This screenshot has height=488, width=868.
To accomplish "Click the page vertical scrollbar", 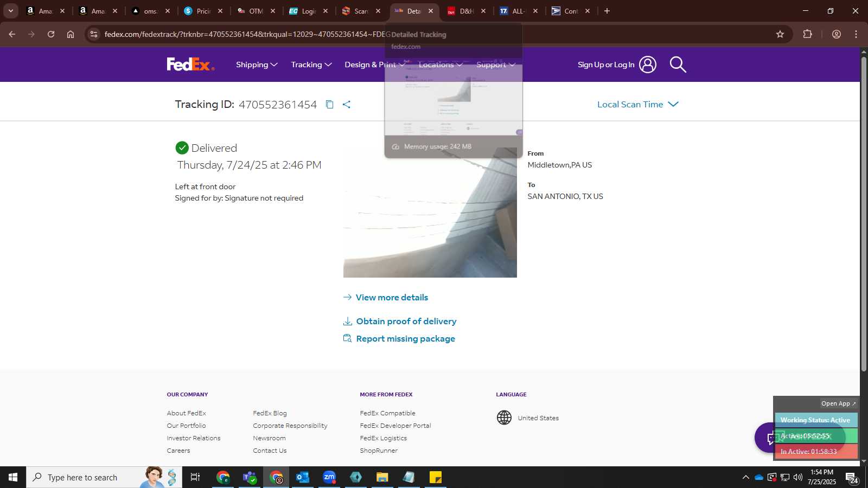I will pos(864,214).
